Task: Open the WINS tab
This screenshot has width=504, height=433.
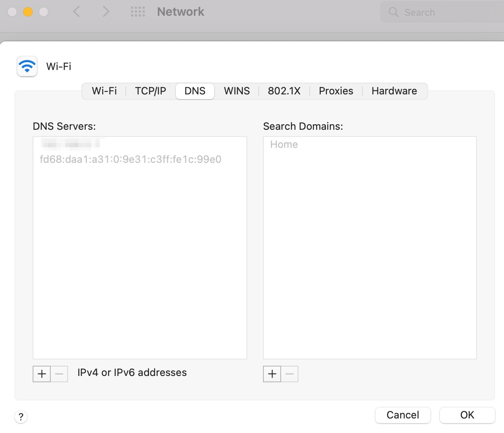Action: pyautogui.click(x=237, y=91)
